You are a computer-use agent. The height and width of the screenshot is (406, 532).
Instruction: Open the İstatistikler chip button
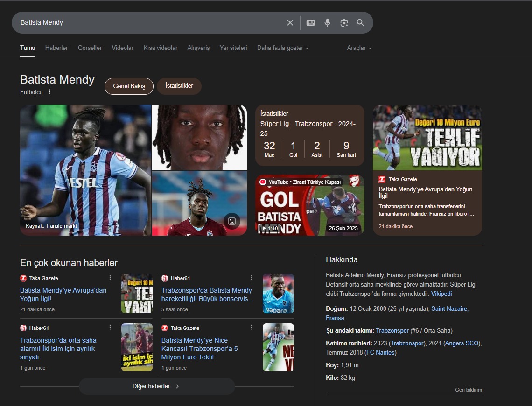[179, 86]
